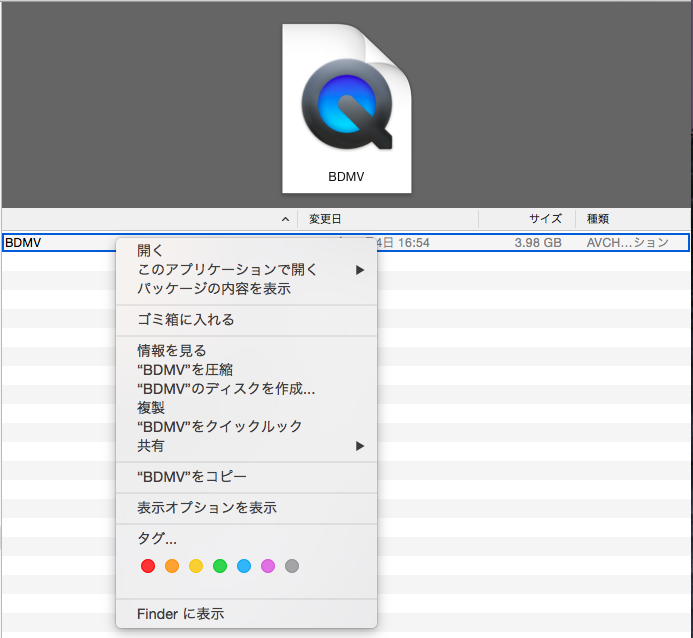
Task: Click タグ... to edit tags
Action: pos(157,539)
